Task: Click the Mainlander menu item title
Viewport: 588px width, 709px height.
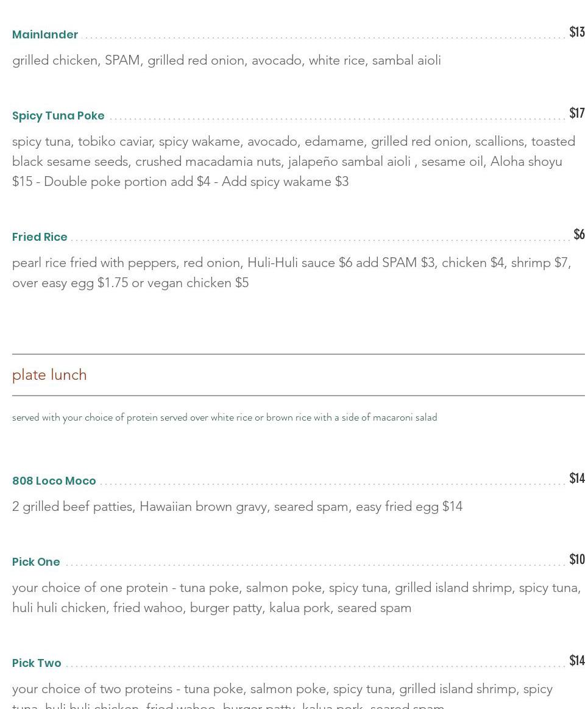Action: click(x=44, y=34)
